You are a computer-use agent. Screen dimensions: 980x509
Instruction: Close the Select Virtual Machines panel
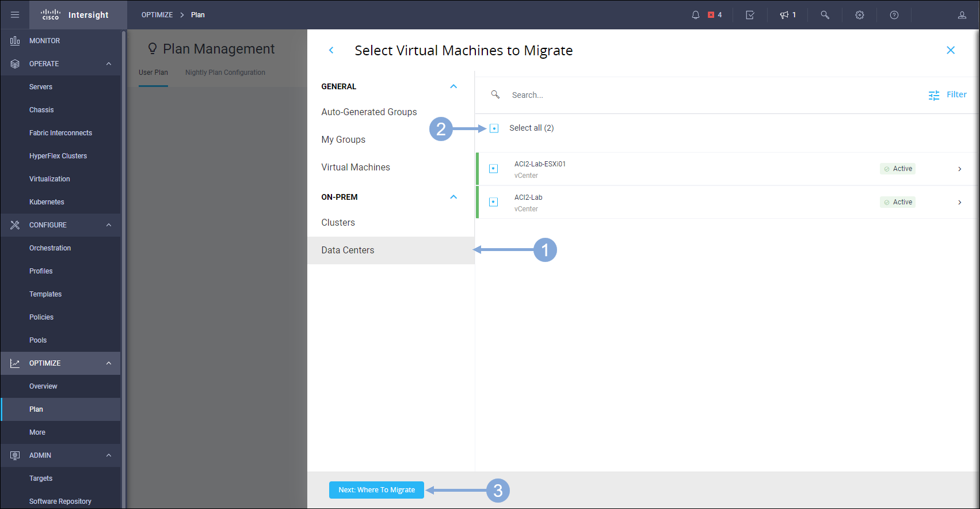tap(951, 50)
